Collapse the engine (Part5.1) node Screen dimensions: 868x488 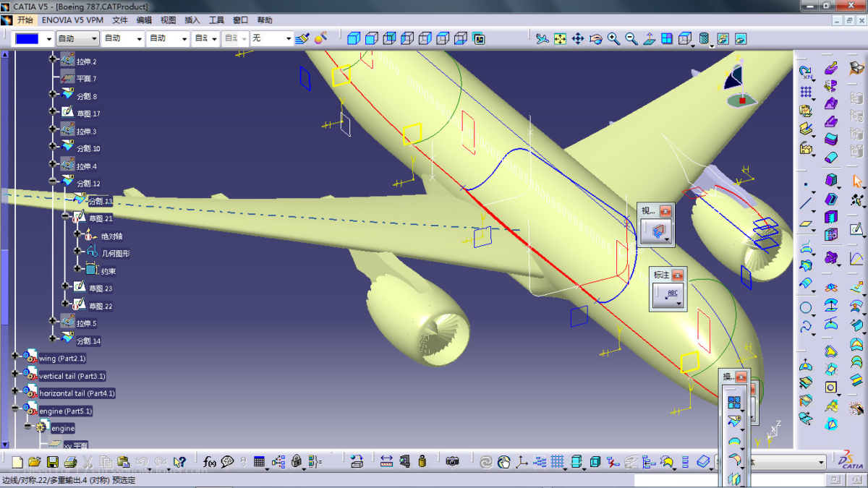15,409
